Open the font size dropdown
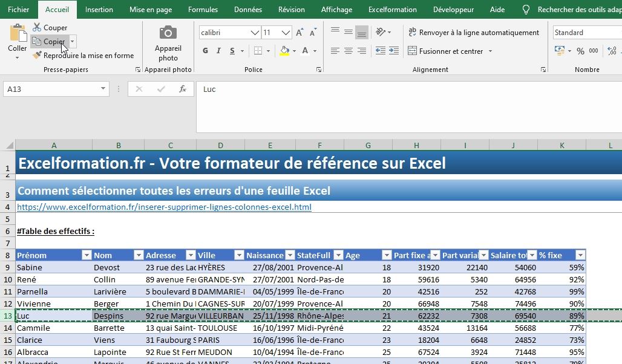The height and width of the screenshot is (364, 622). pos(286,33)
